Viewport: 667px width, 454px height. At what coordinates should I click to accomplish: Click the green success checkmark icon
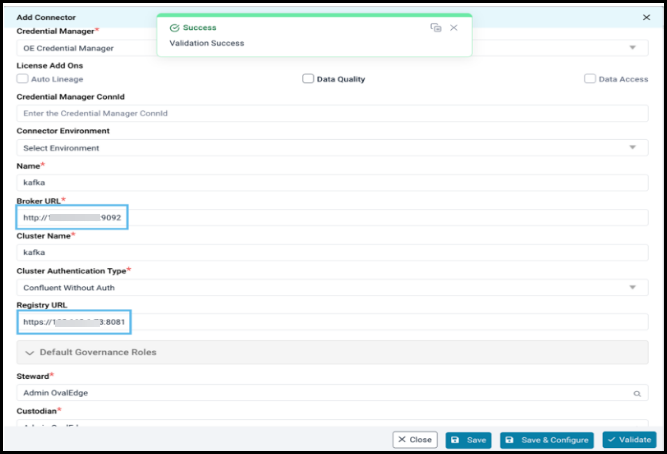175,28
